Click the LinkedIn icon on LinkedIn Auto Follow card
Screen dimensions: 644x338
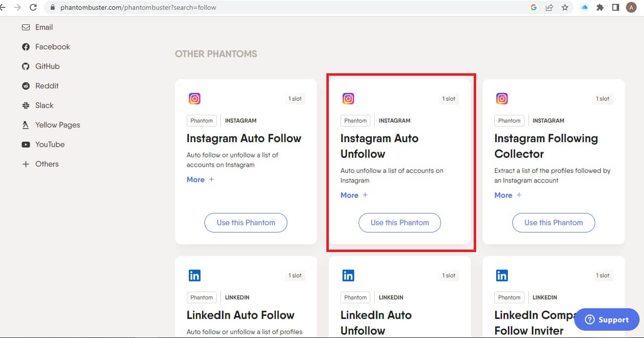coord(195,275)
